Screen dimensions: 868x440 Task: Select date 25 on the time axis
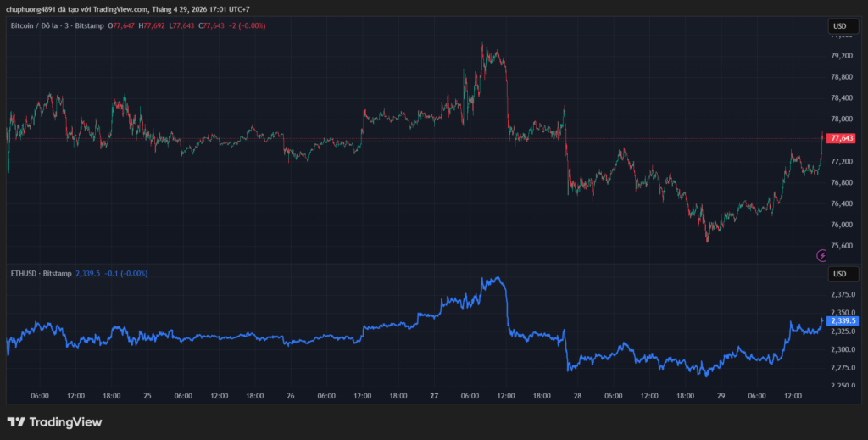coord(147,396)
